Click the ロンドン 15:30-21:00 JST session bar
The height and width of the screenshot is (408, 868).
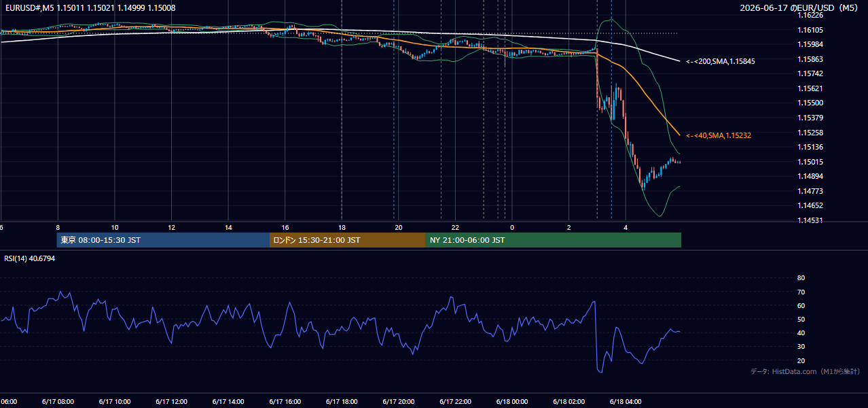(x=348, y=240)
